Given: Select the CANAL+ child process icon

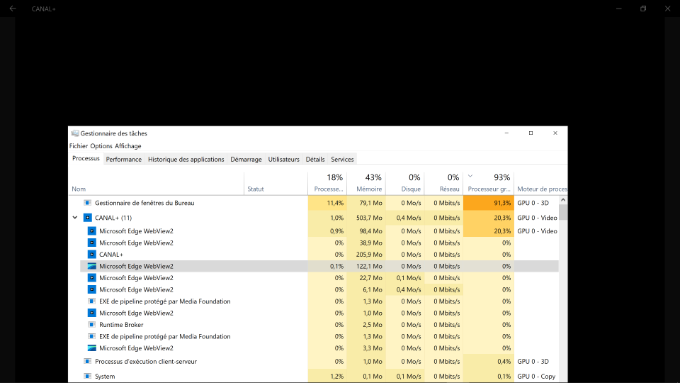Looking at the screenshot, I should click(x=92, y=254).
